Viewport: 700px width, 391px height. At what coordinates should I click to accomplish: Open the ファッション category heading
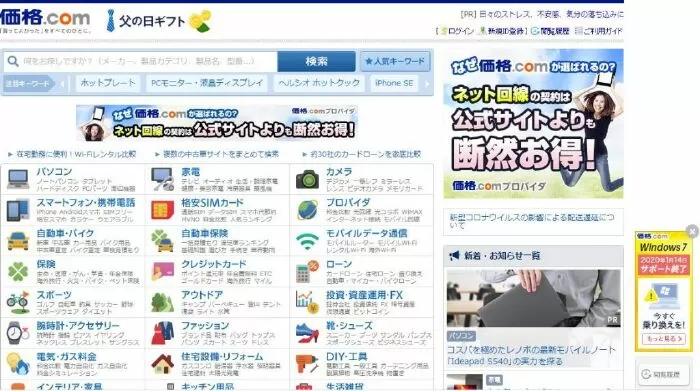click(205, 325)
